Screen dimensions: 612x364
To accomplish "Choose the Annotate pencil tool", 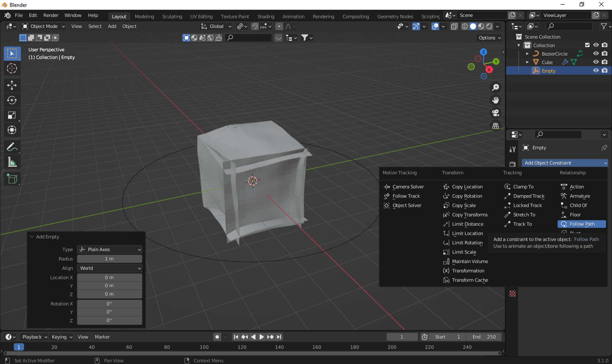I will 12,147.
